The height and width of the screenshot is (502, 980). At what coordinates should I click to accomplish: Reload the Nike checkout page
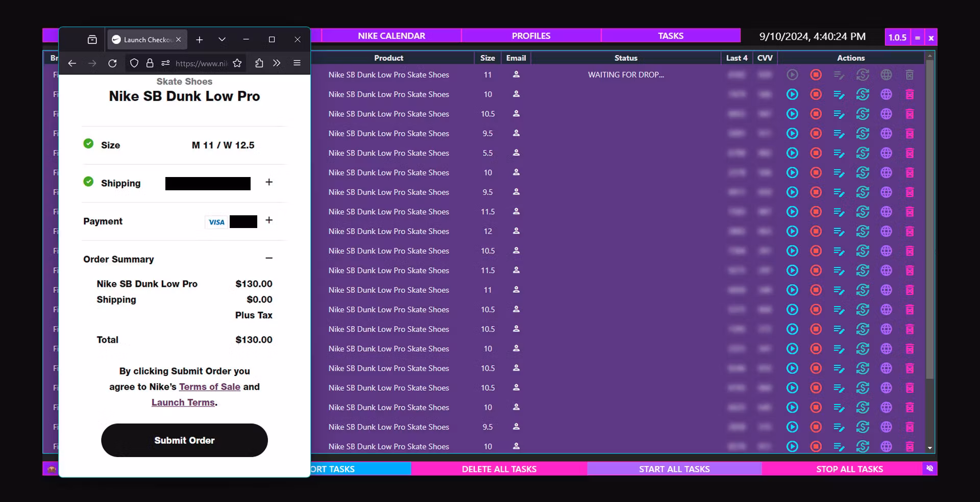click(112, 63)
